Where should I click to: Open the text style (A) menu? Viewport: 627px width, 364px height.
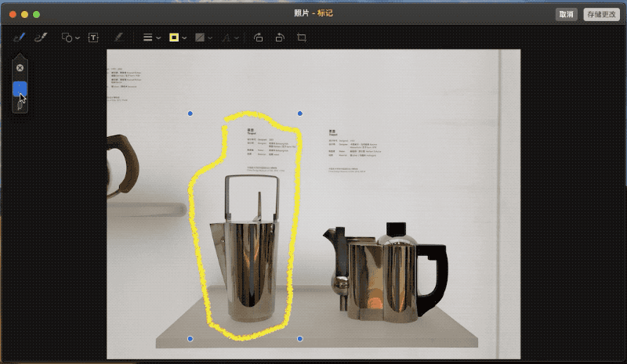230,37
